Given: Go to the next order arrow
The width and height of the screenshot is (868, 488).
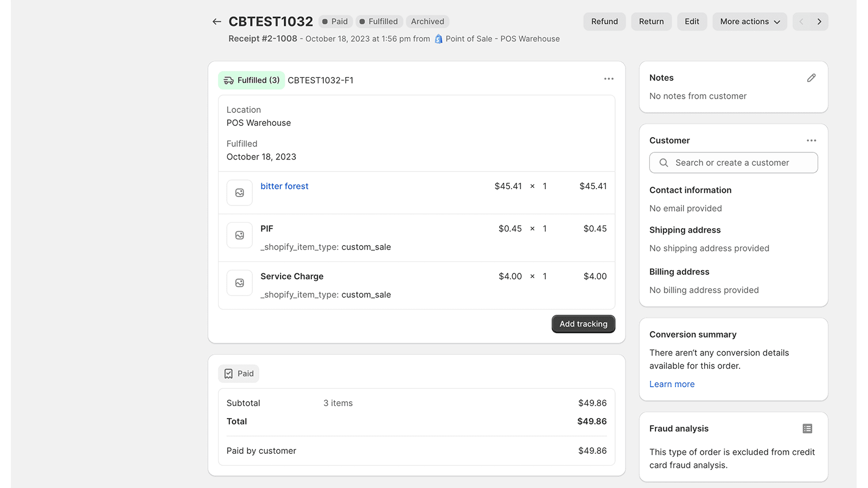Looking at the screenshot, I should pyautogui.click(x=819, y=22).
